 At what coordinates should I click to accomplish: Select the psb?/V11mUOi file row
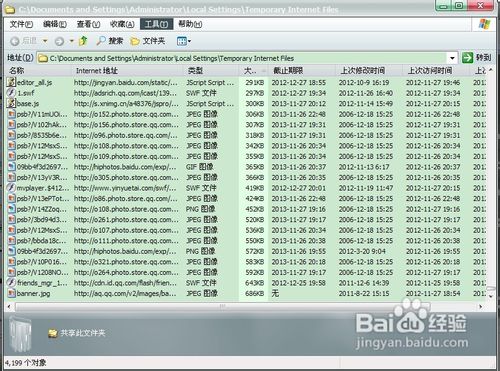(246, 114)
